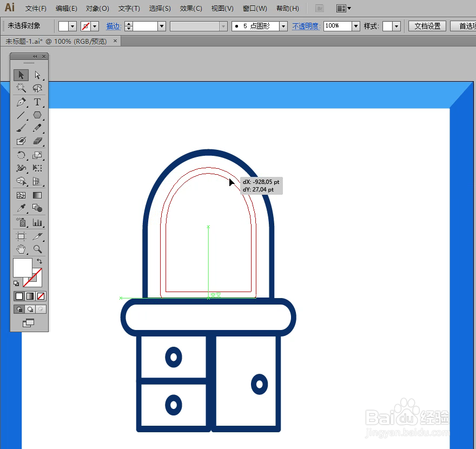
Task: Reset to default fill and stroke
Action: click(16, 283)
